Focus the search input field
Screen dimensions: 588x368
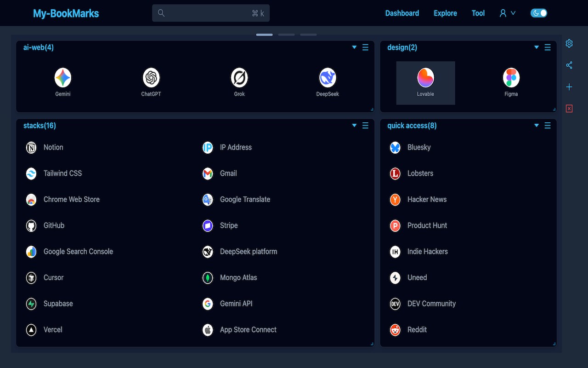pos(211,13)
